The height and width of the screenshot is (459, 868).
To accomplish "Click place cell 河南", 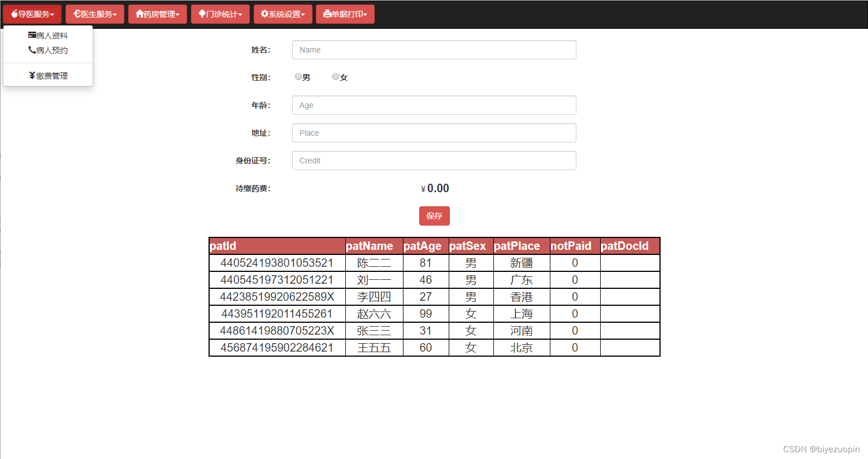I will tap(522, 331).
